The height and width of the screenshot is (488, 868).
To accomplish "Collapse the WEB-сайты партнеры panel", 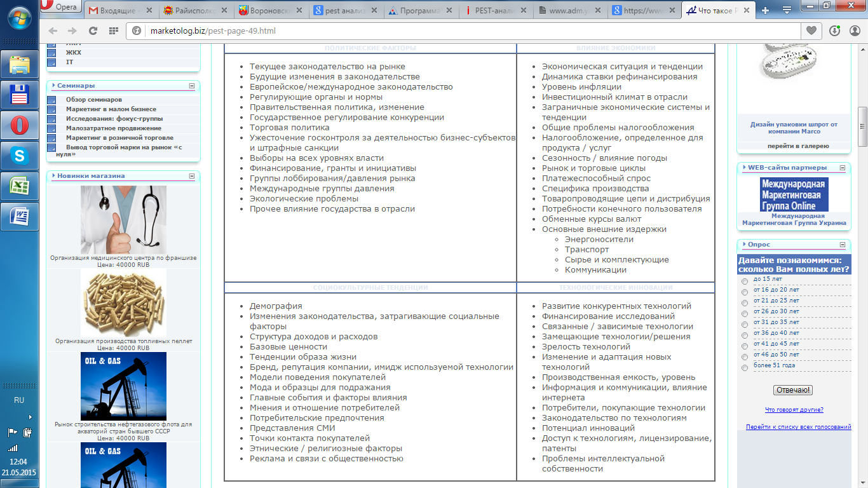I will click(x=843, y=168).
